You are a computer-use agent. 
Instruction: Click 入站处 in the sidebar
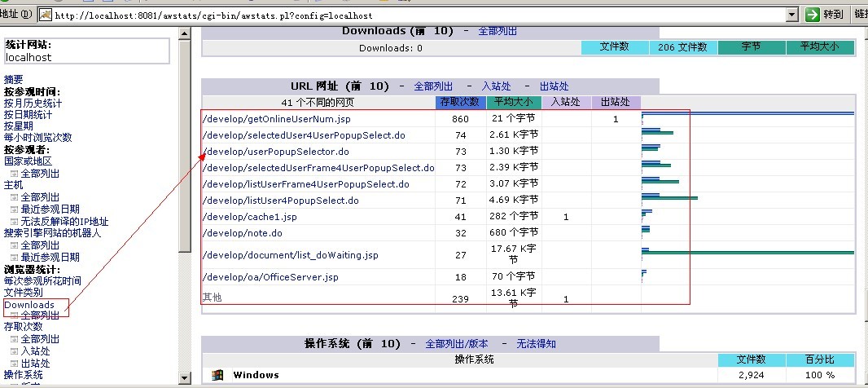36,351
